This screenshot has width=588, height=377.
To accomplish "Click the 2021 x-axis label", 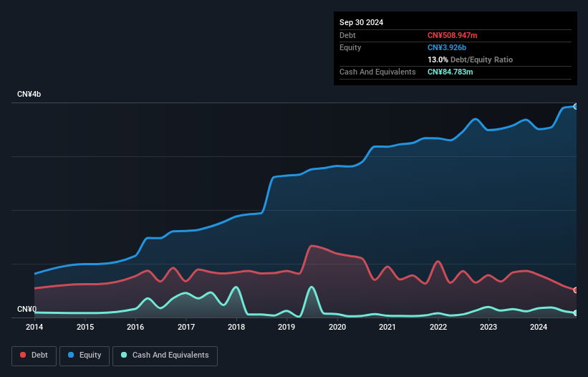I will 387,327.
